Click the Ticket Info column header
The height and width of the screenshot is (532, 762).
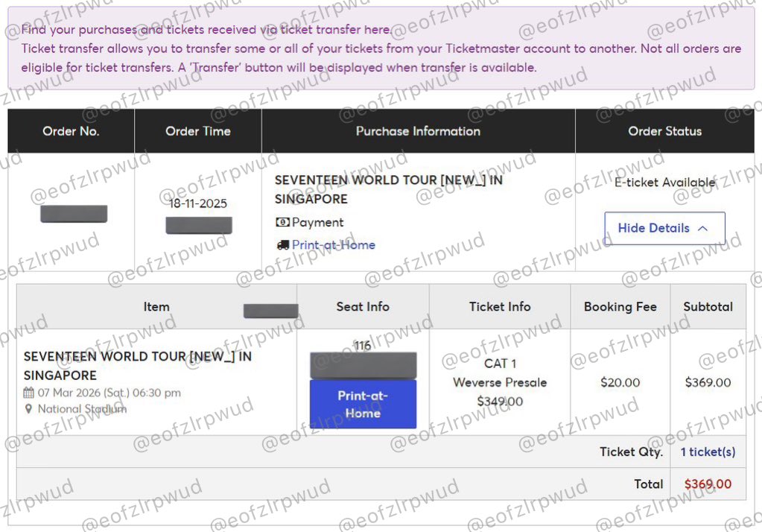[500, 307]
